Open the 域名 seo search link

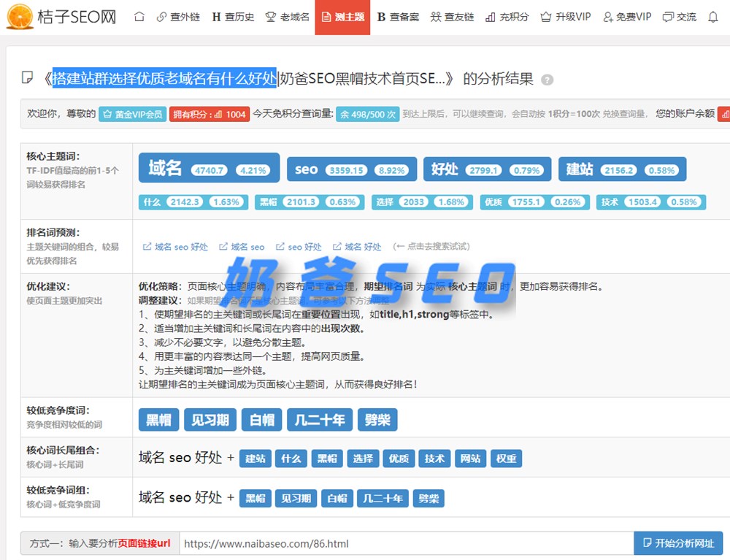click(242, 247)
